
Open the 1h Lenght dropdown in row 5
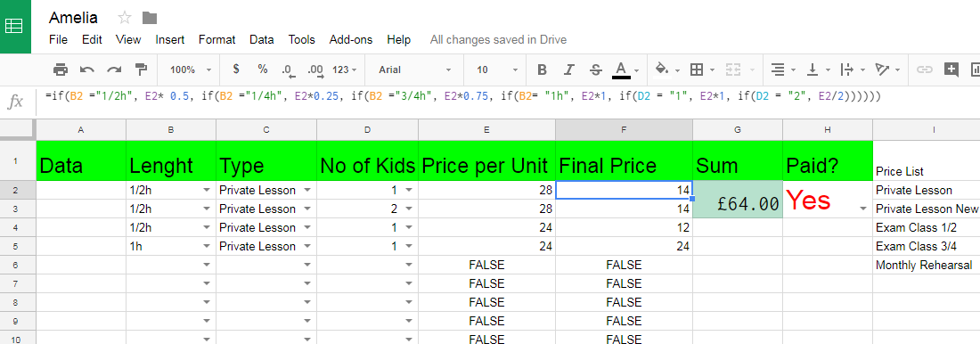point(207,247)
